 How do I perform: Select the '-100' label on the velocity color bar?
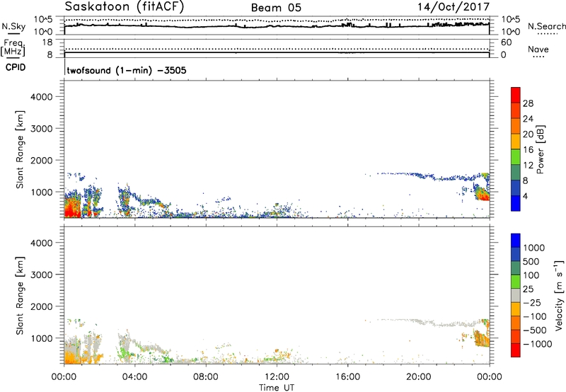(x=533, y=316)
